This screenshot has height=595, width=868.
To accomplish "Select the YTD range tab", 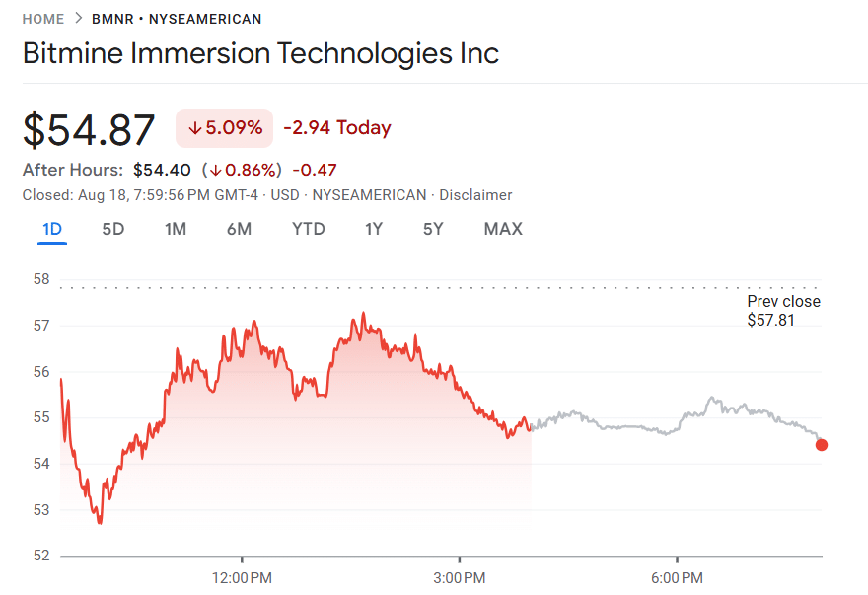I will tap(309, 230).
